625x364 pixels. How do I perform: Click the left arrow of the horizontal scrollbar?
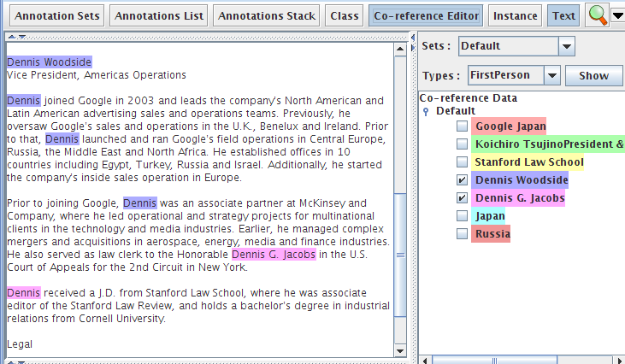(425, 361)
